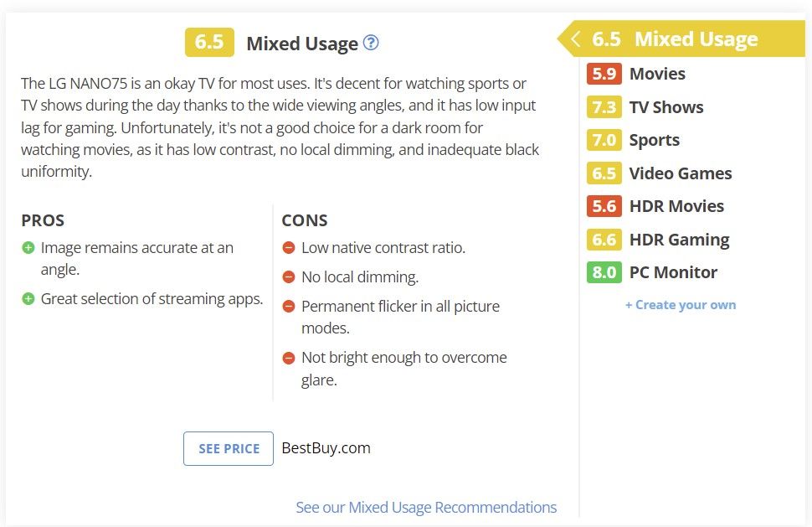This screenshot has height=527, width=812.
Task: Click the yellow 6.5 score badge in heading
Action: (x=209, y=42)
